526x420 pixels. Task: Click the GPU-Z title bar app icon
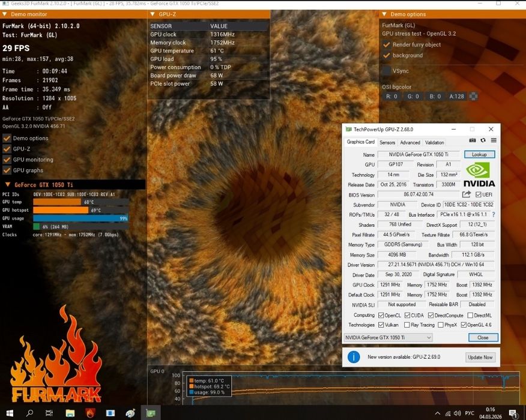pos(348,130)
